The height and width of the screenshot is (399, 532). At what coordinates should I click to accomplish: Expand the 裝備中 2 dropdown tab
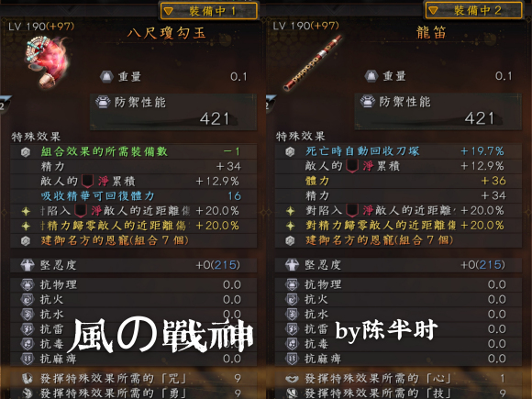(x=473, y=10)
